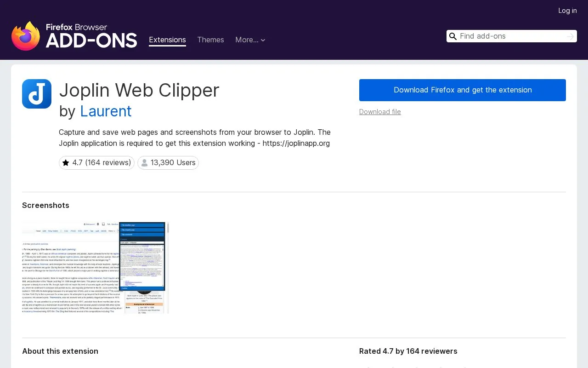Image resolution: width=588 pixels, height=368 pixels.
Task: Click the Log in link
Action: click(x=567, y=11)
